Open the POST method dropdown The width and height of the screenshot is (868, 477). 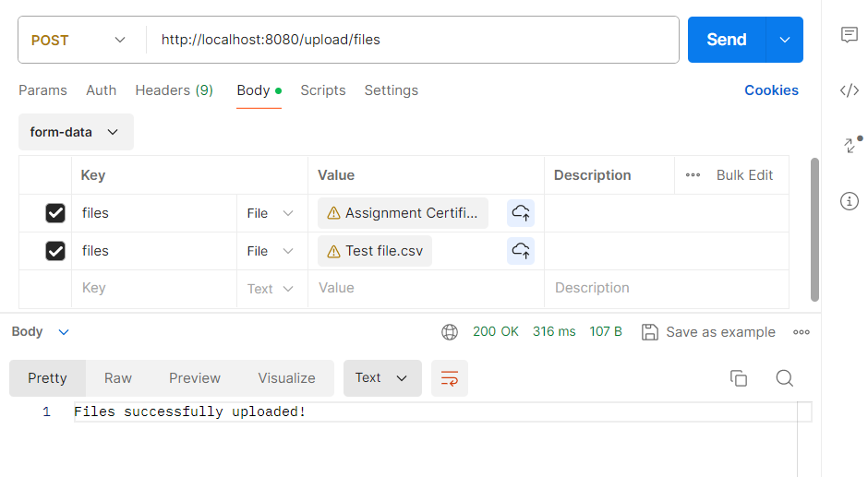(78, 41)
